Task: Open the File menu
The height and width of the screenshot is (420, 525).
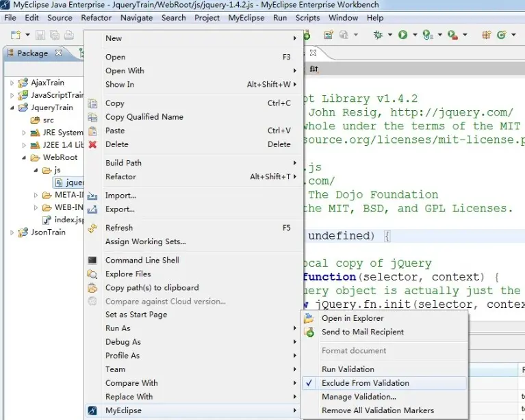Action: pos(10,18)
